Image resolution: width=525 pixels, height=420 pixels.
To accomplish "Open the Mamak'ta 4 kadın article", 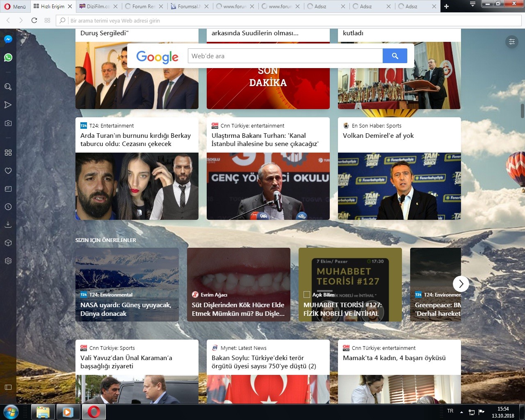I will click(x=394, y=358).
